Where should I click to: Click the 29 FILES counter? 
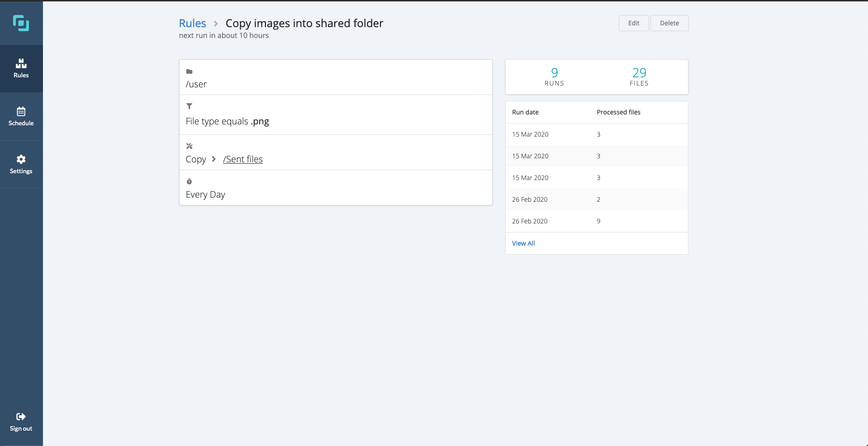pyautogui.click(x=639, y=77)
